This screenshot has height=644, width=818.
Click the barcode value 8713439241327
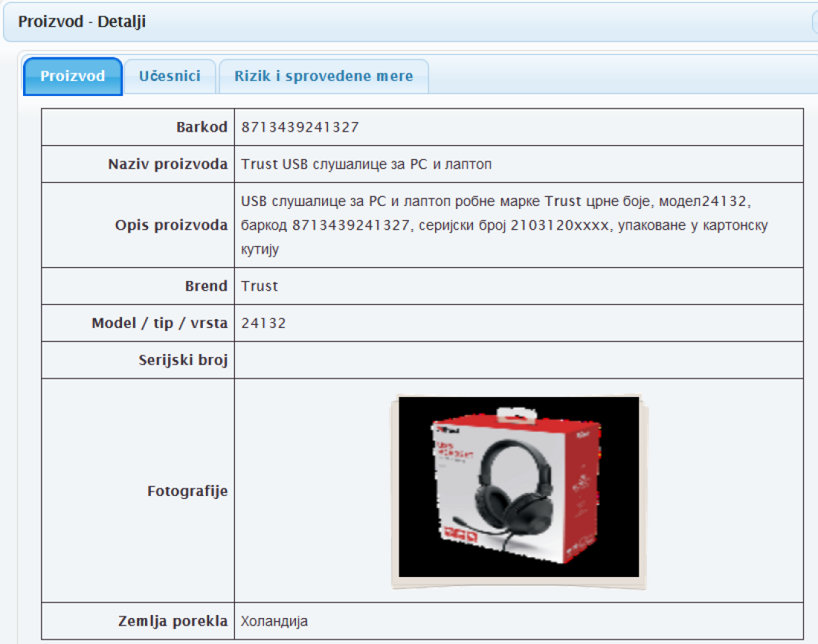click(x=300, y=127)
